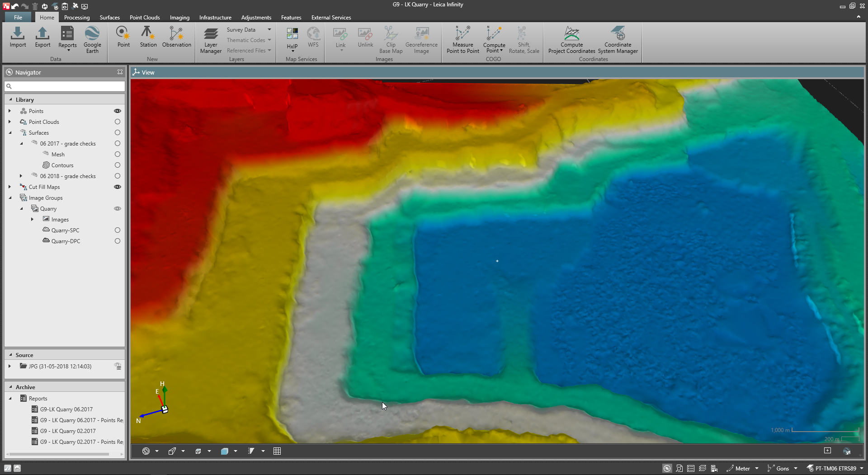Viewport: 868px width, 475px height.
Task: Open the Meter units dropdown in the status bar
Action: tap(757, 469)
